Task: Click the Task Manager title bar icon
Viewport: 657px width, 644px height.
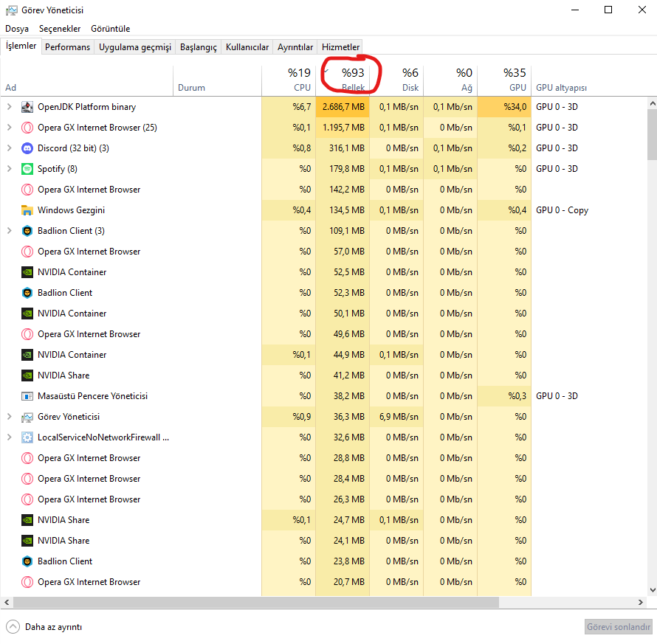Action: point(11,10)
